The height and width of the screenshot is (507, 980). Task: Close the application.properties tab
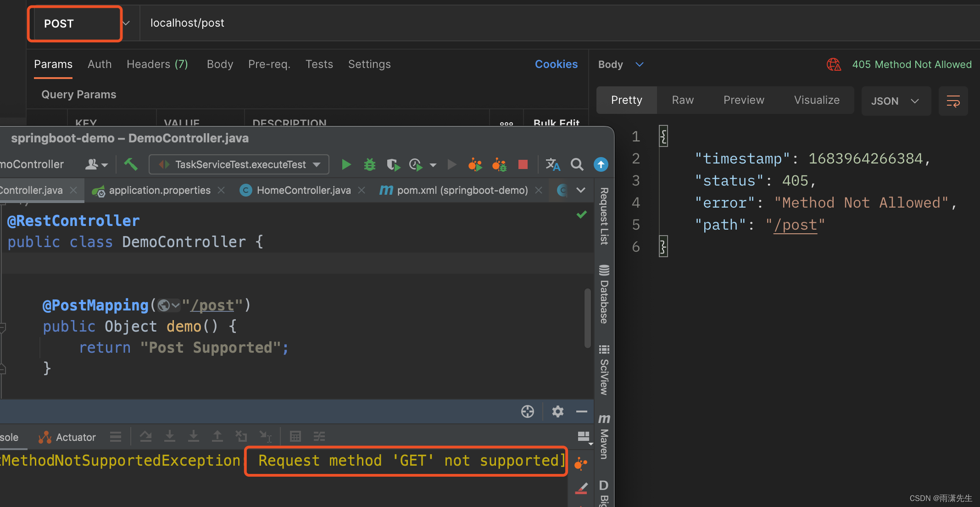pyautogui.click(x=221, y=190)
